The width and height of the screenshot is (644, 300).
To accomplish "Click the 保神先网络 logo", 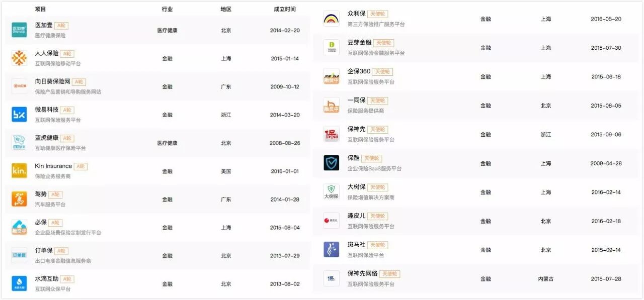I will 331,278.
